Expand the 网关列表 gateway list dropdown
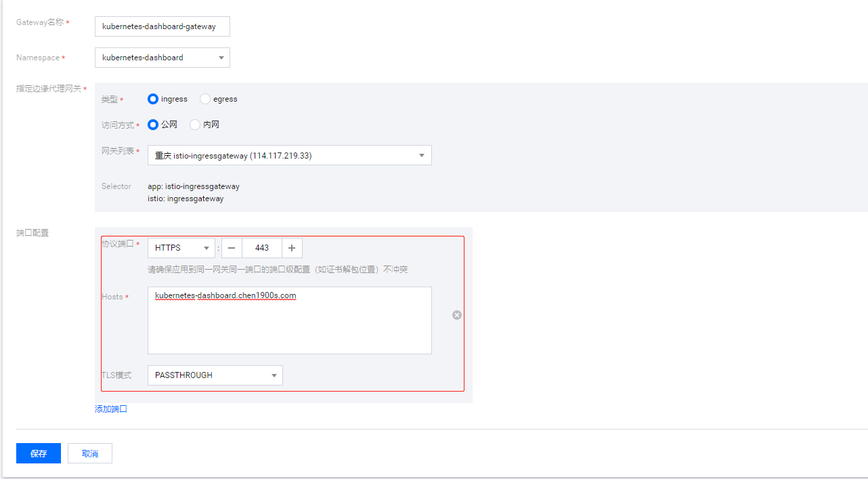 click(x=289, y=155)
